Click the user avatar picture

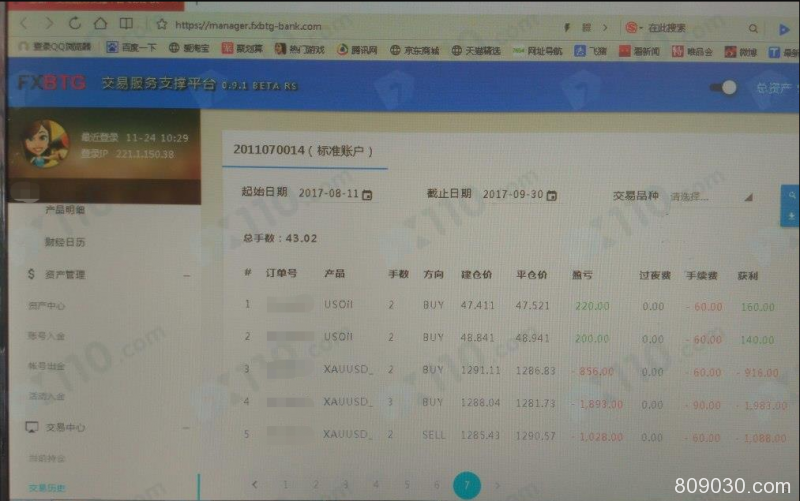coord(45,143)
